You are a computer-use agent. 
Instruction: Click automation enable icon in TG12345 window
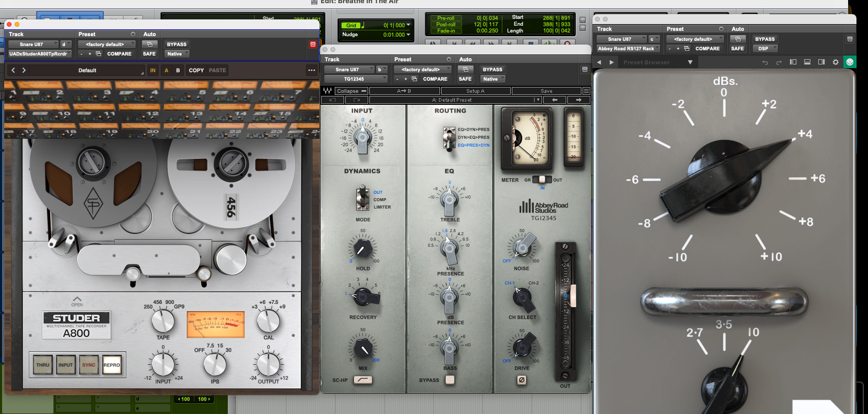[x=465, y=70]
